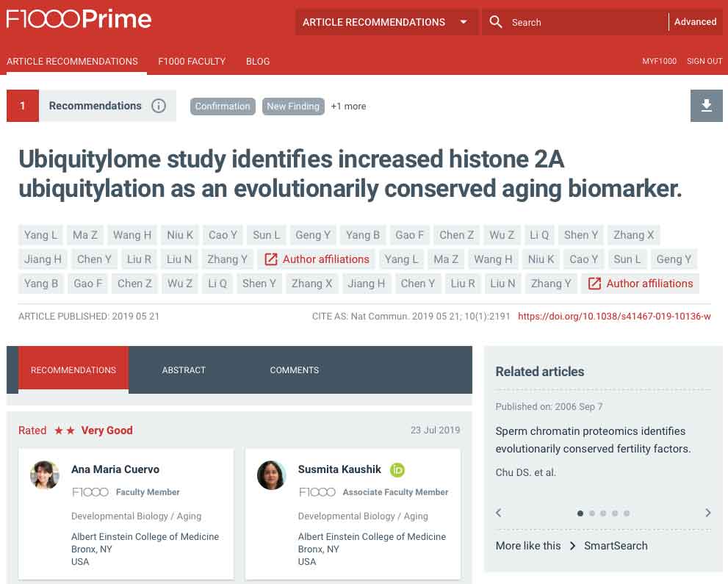Open the Article Recommendations dropdown
The height and width of the screenshot is (584, 728).
click(386, 22)
